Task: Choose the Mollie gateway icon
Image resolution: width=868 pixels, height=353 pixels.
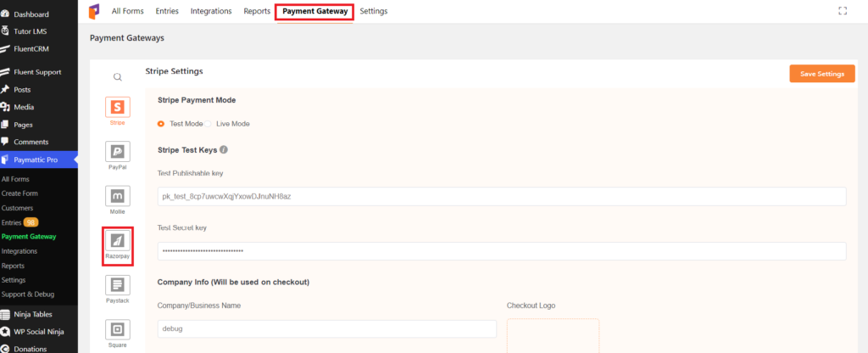Action: click(117, 196)
